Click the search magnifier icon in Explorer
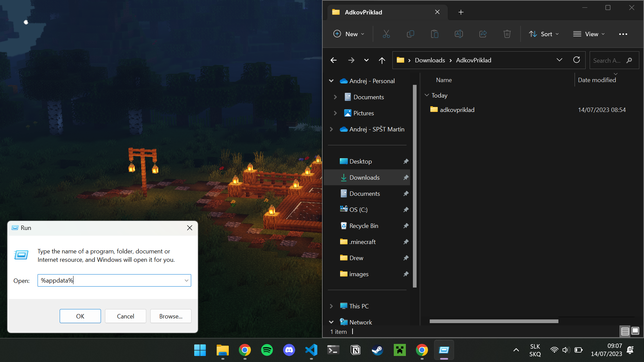644x362 pixels. point(629,60)
